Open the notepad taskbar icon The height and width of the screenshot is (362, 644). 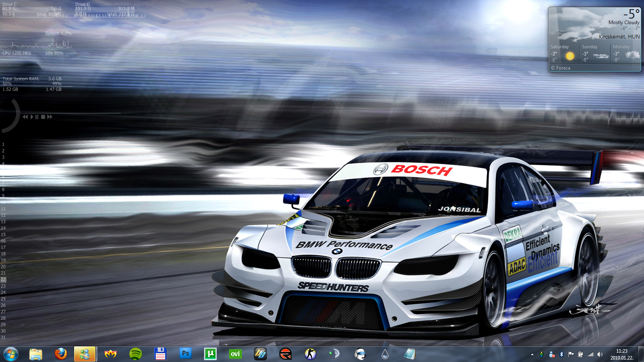point(410,354)
